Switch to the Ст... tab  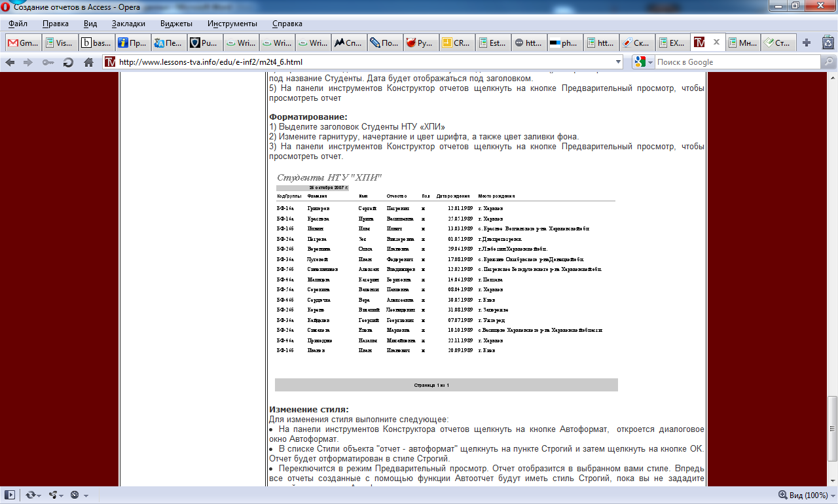click(x=780, y=43)
